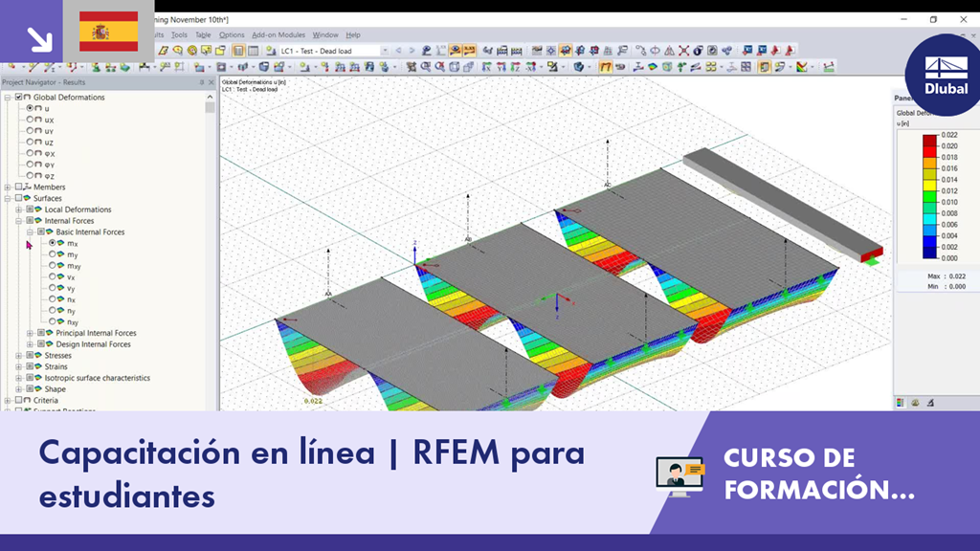The width and height of the screenshot is (980, 551).
Task: Open the Options menu
Action: (232, 35)
